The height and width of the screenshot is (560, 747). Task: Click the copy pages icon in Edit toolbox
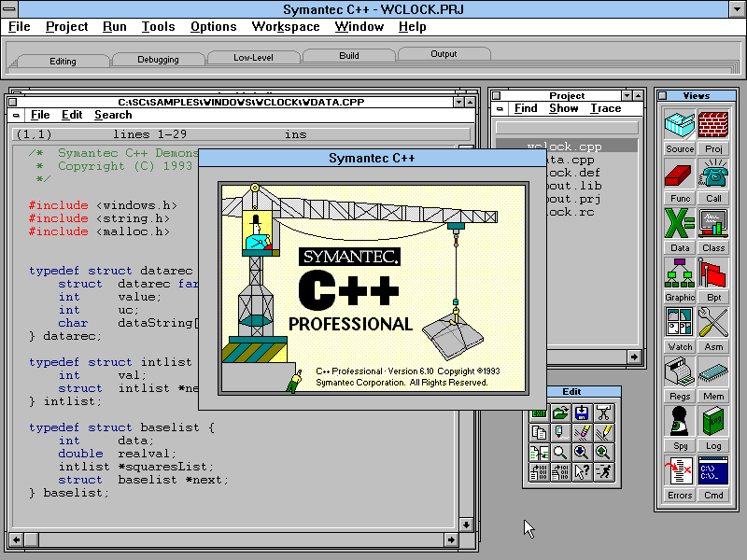tap(539, 433)
